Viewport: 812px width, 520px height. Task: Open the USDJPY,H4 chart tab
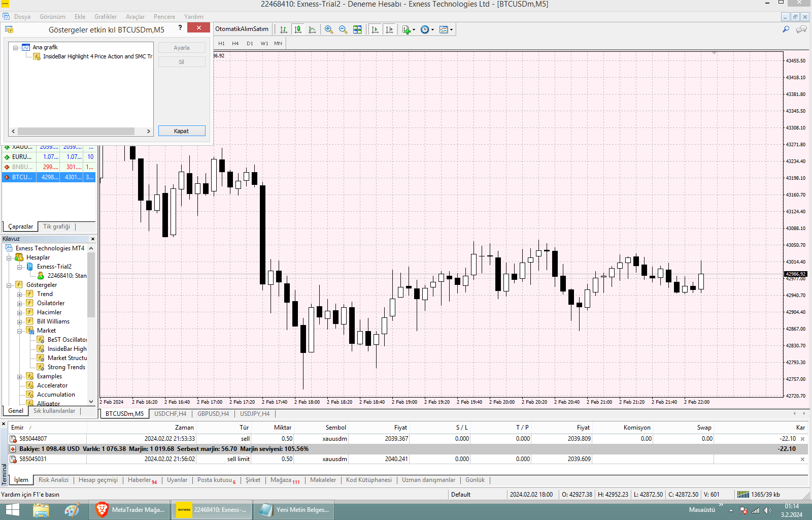pyautogui.click(x=255, y=414)
